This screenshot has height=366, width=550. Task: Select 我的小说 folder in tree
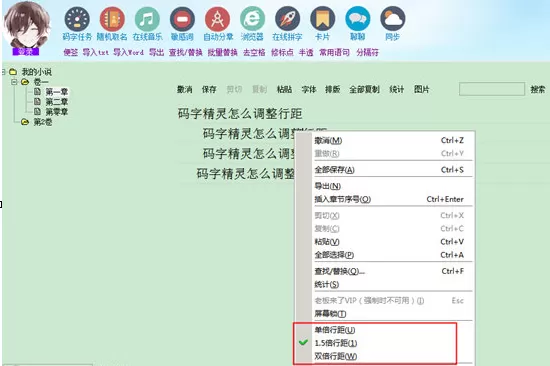click(x=36, y=72)
